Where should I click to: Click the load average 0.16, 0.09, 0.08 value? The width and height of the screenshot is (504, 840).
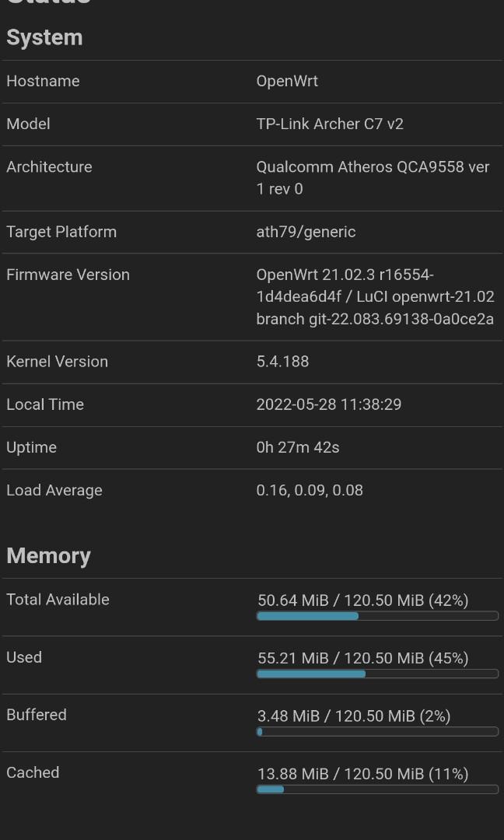pos(310,490)
